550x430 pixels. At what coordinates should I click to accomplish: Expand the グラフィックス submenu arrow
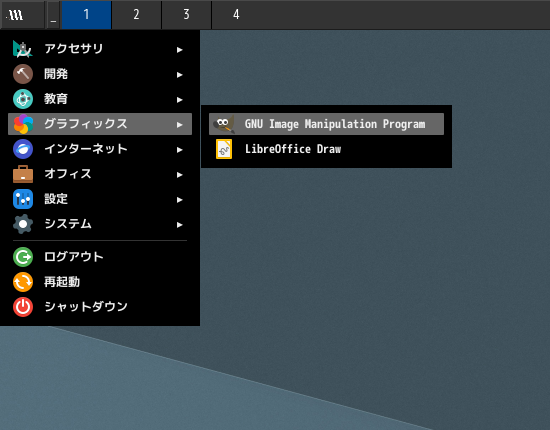click(180, 125)
